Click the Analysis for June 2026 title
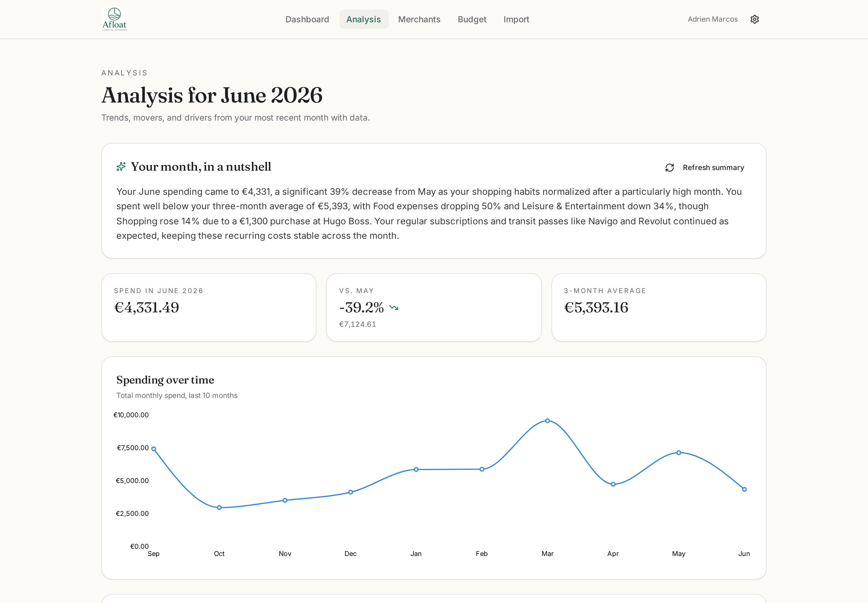The height and width of the screenshot is (603, 868). point(212,95)
